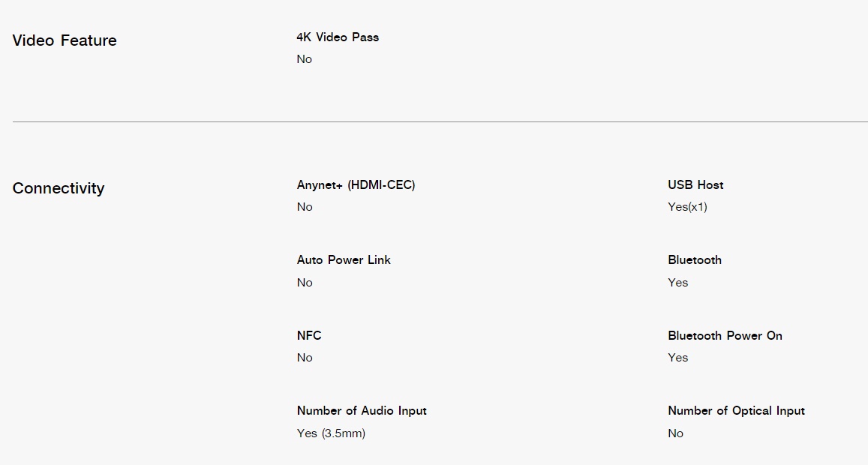Select the Bluetooth spec label
This screenshot has width=868, height=465.
[x=695, y=260]
